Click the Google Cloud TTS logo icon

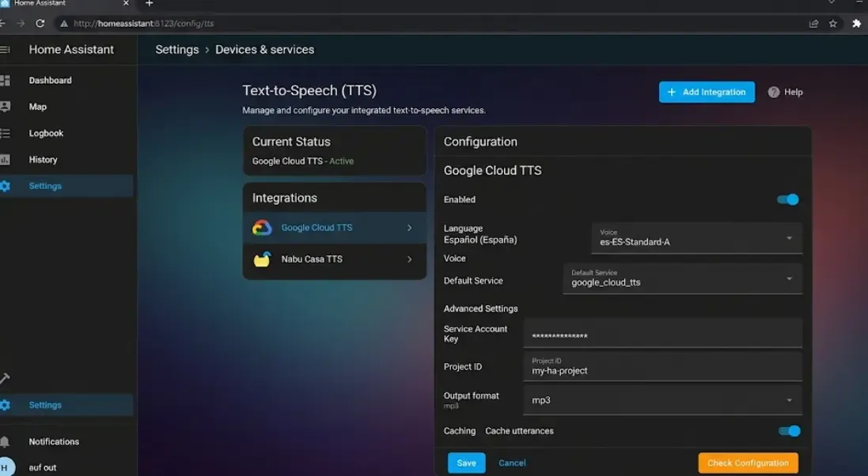point(262,227)
